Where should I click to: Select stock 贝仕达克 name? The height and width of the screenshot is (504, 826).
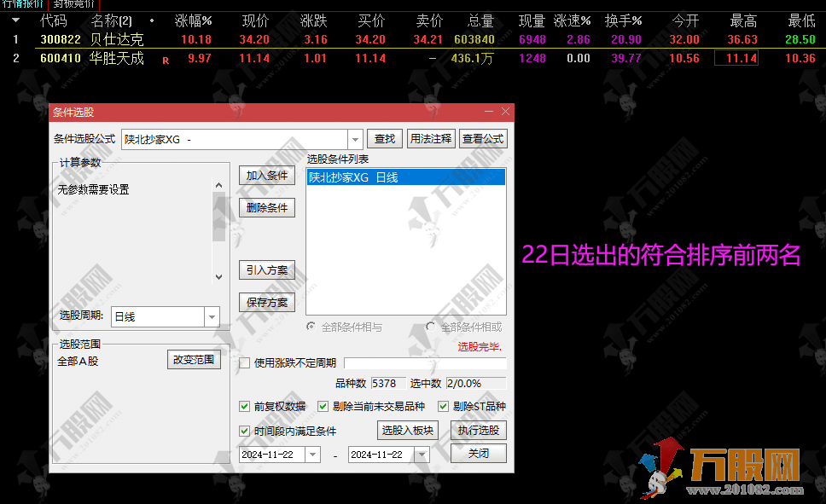point(116,39)
